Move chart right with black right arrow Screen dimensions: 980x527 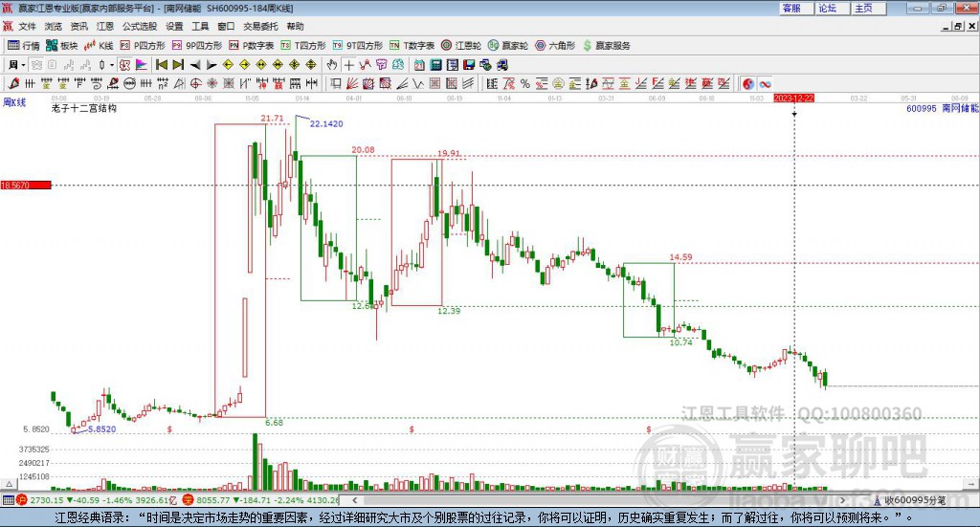(x=212, y=65)
